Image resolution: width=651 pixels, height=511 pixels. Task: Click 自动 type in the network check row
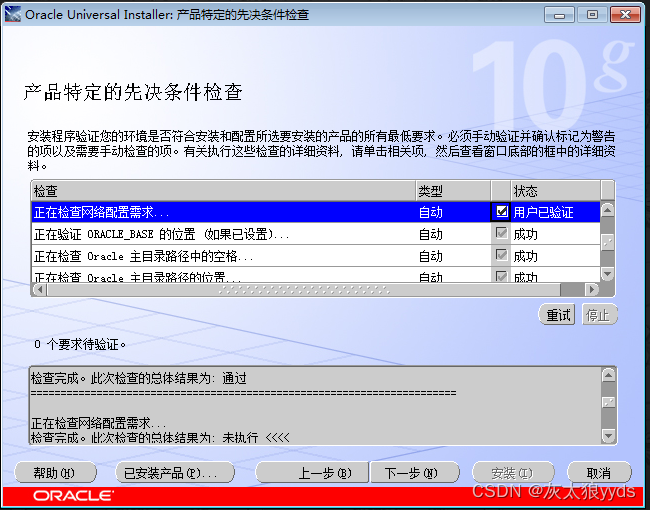coord(431,213)
